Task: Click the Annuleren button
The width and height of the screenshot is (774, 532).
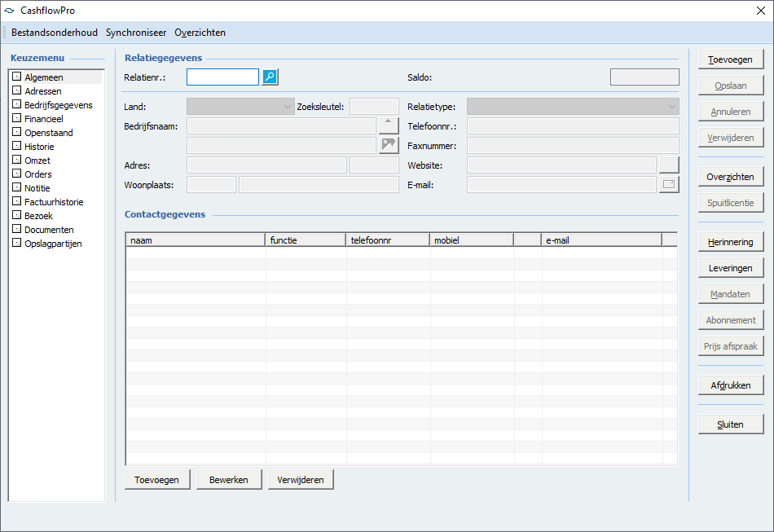Action: coord(731,112)
